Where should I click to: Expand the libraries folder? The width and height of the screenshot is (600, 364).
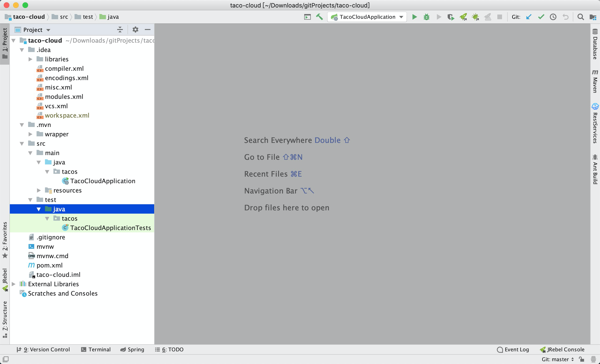pos(30,59)
